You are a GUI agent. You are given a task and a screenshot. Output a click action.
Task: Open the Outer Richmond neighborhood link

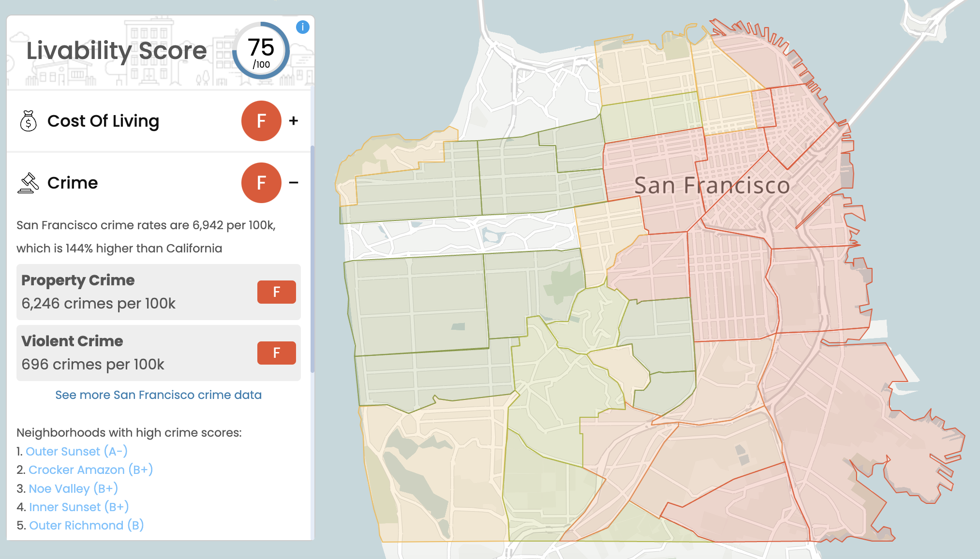pos(87,525)
